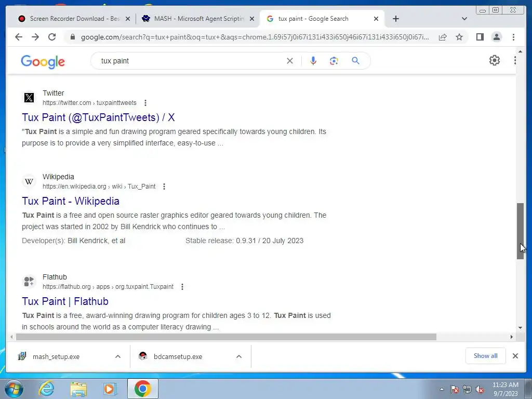Viewport: 532px width, 399px height.
Task: Click the twitter.com › tuxpainttweets URL text
Action: point(89,103)
